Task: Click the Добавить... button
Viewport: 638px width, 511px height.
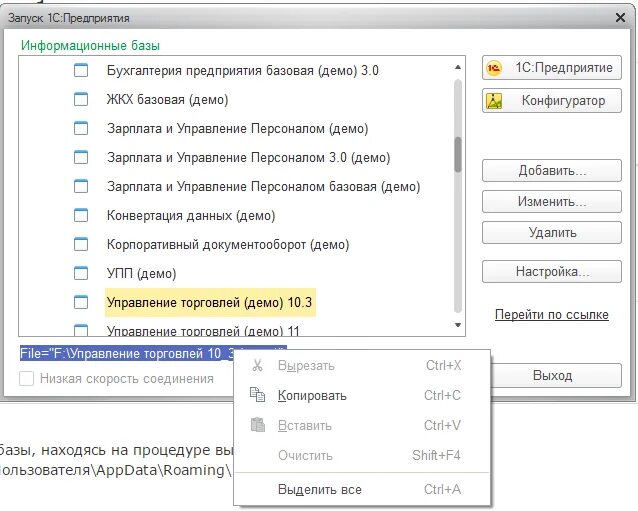Action: click(552, 170)
